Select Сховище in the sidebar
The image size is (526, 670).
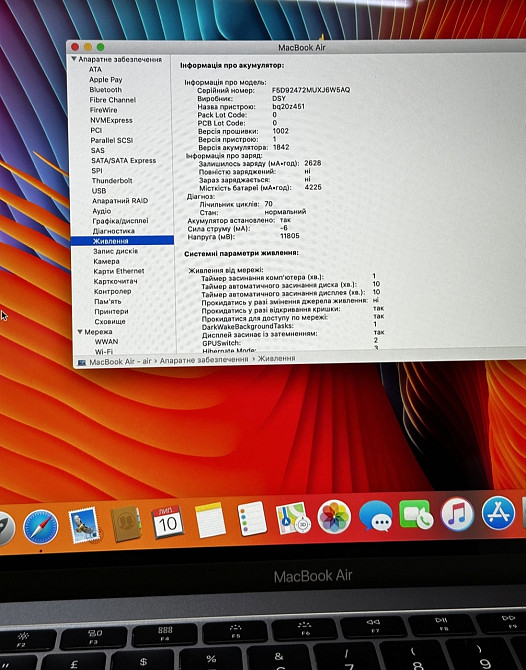[x=110, y=322]
